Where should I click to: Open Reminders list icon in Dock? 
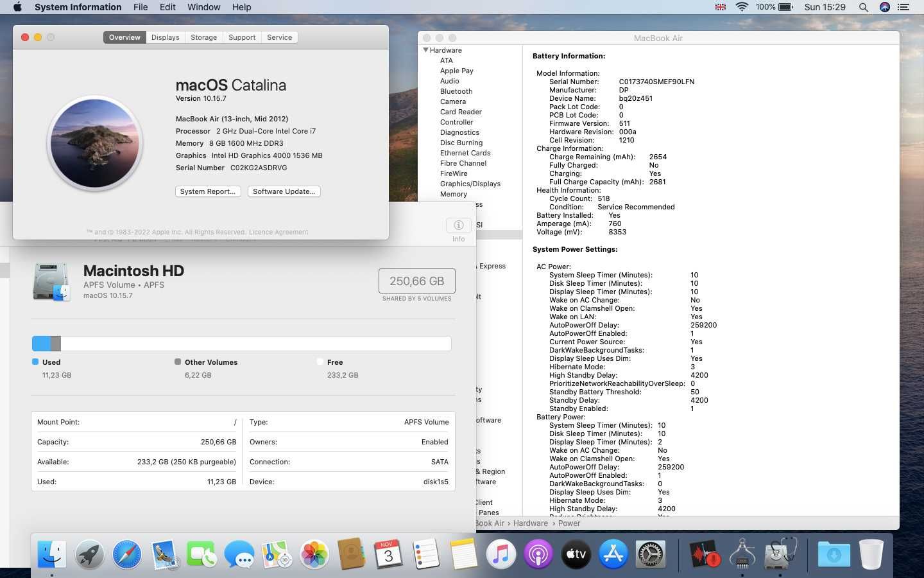pyautogui.click(x=426, y=554)
